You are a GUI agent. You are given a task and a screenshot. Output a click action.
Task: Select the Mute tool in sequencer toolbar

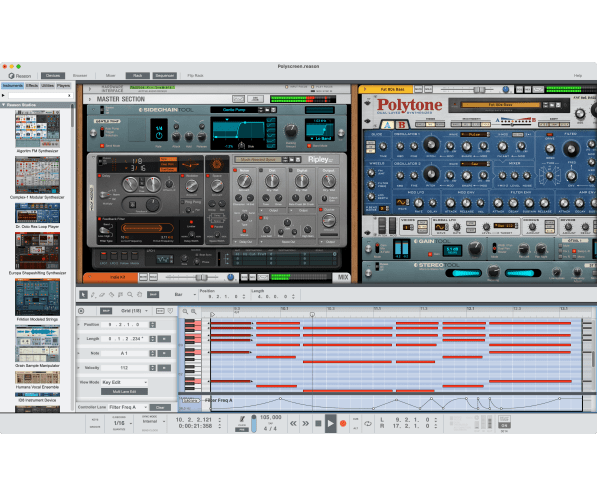120,294
